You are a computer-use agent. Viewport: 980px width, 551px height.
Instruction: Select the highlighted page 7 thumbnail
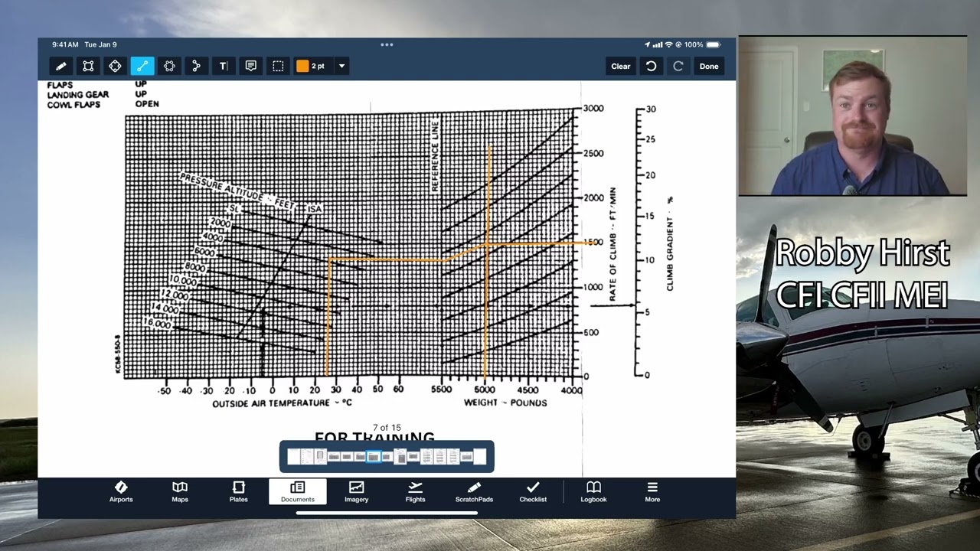click(373, 457)
